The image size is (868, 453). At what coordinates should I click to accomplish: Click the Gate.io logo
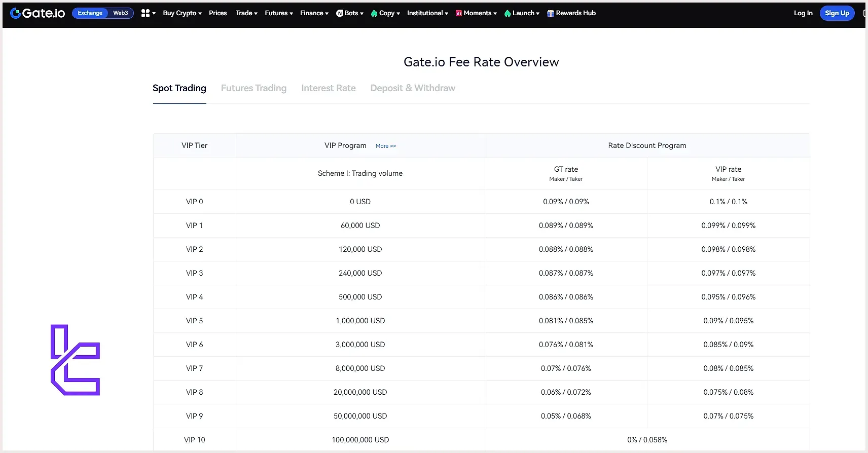coord(38,13)
